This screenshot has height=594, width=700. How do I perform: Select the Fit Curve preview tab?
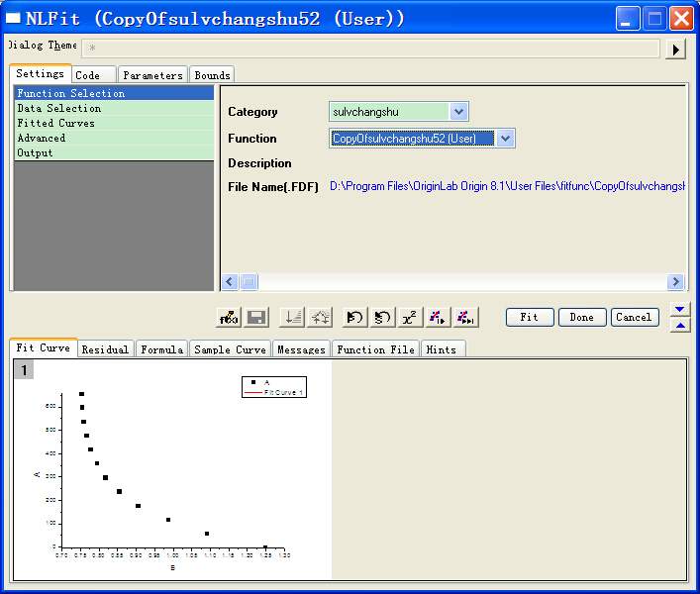[44, 347]
